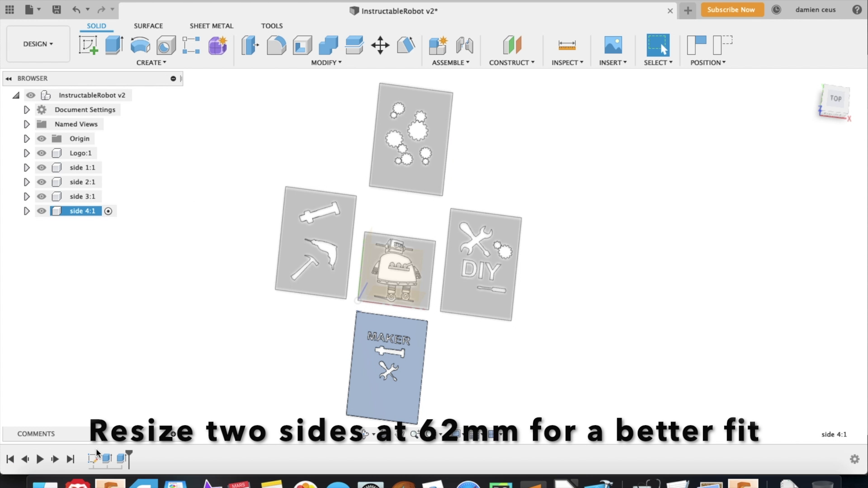
Task: Click the Subscribe Now button
Action: tap(731, 9)
